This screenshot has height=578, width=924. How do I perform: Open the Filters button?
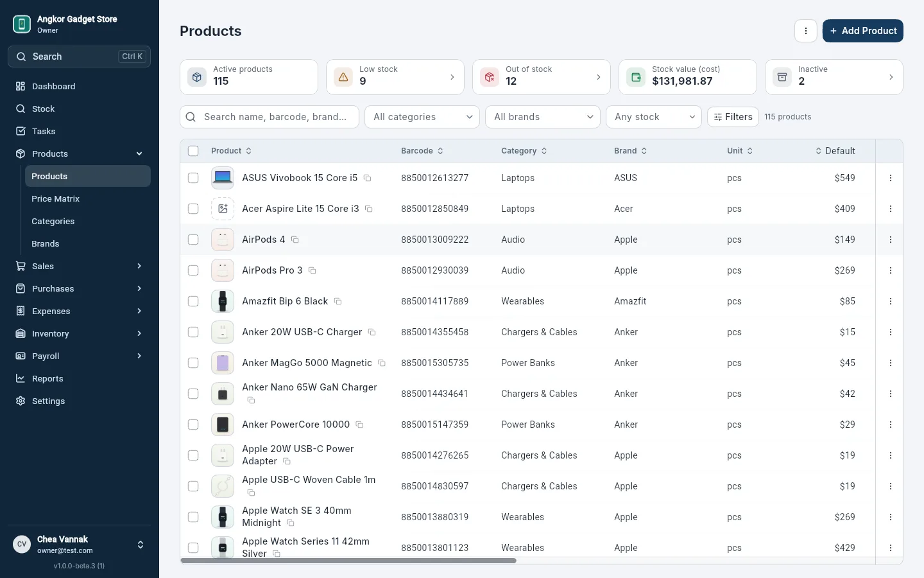(733, 117)
